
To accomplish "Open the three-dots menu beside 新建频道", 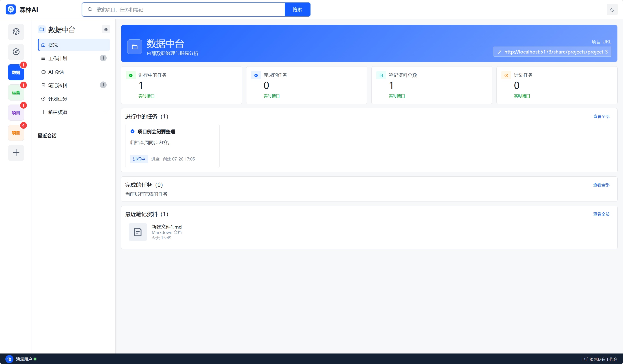I will tap(104, 112).
